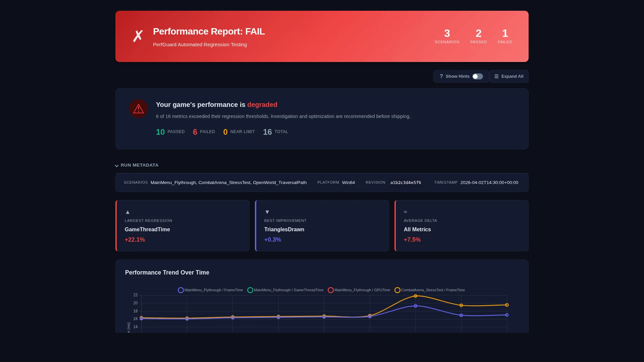This screenshot has width=644, height=362.
Task: Click the peak data point on the orange line
Action: (x=415, y=296)
